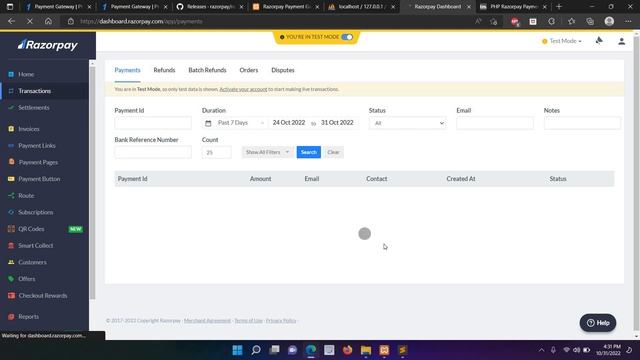Open announcements megaphone icon

coord(599,40)
